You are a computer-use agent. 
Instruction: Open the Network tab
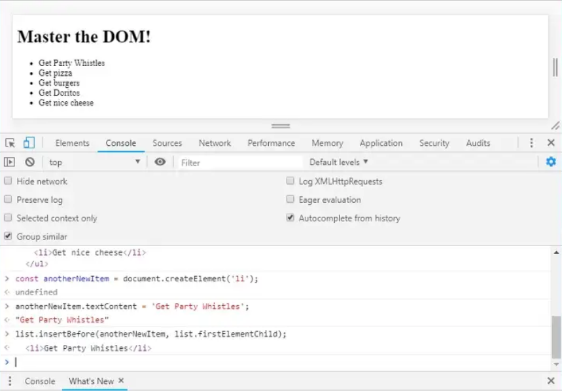tap(215, 143)
